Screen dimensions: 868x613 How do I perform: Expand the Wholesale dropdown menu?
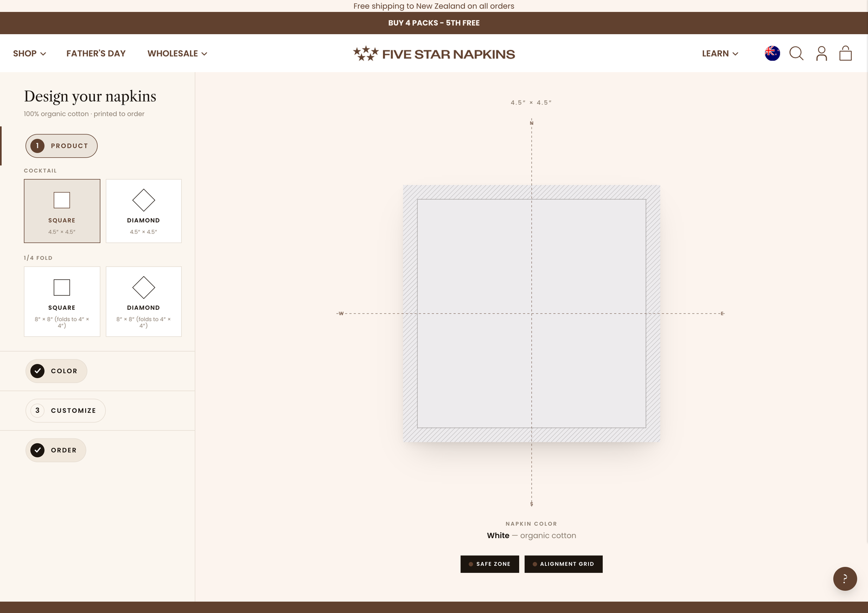click(x=177, y=54)
